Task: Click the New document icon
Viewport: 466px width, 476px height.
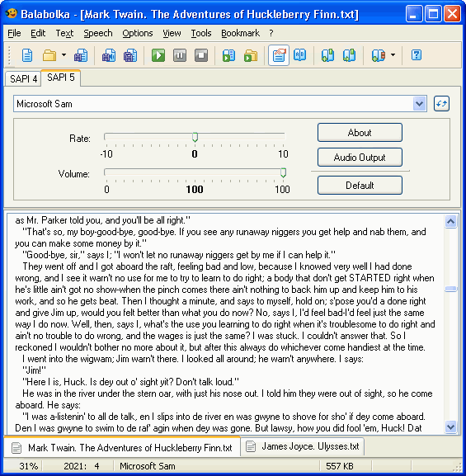Action: click(27, 55)
